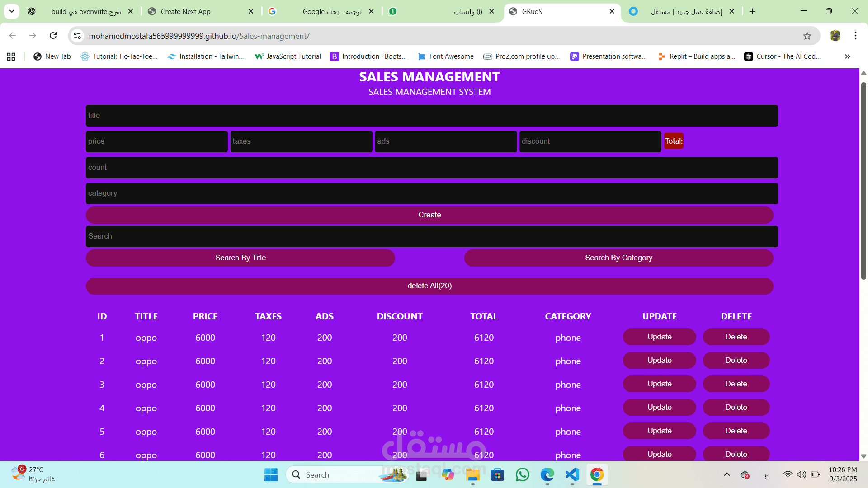The image size is (868, 488).
Task: Click the browser forward arrow
Action: click(x=33, y=36)
